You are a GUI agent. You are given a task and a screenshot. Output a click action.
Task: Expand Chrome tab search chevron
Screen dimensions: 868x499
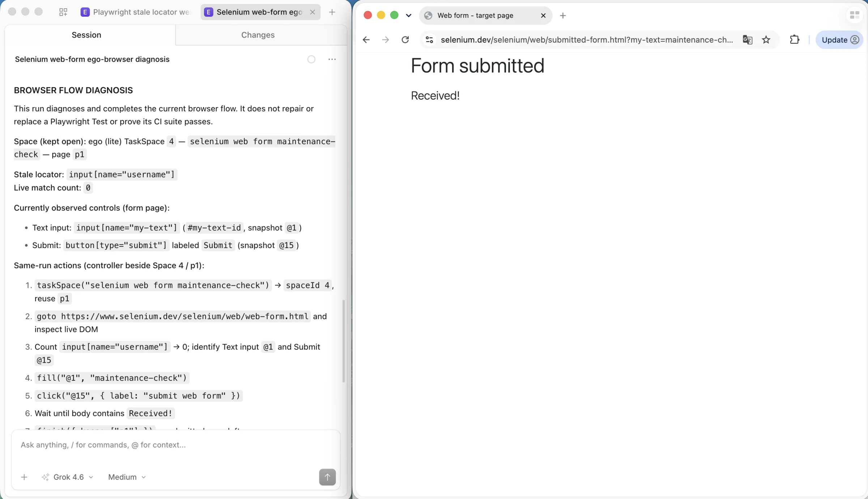pyautogui.click(x=409, y=15)
